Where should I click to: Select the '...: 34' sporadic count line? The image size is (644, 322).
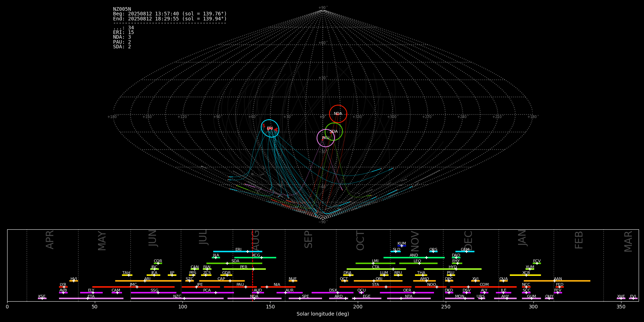coord(123,28)
